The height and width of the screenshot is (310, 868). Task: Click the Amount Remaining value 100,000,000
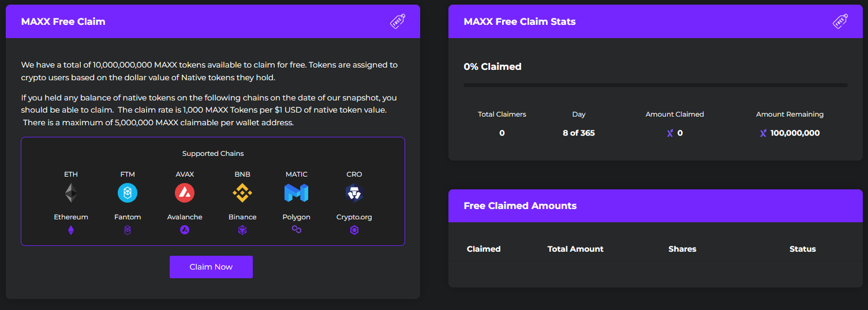795,133
